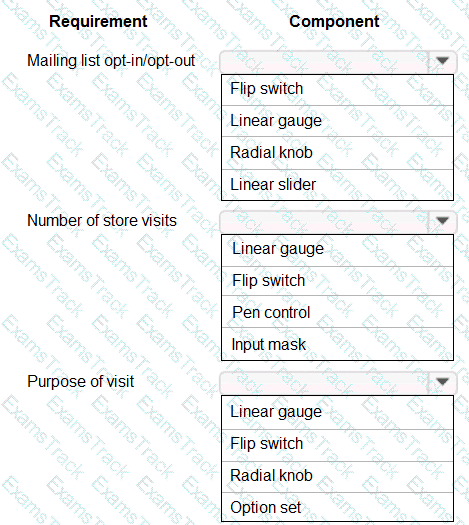Choose Radial knob for Purpose of visit
This screenshot has width=469, height=525.
tap(337, 477)
